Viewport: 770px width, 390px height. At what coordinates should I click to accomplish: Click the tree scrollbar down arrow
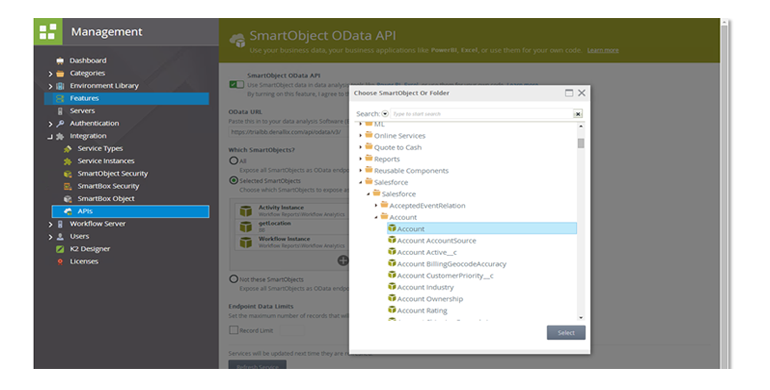581,318
